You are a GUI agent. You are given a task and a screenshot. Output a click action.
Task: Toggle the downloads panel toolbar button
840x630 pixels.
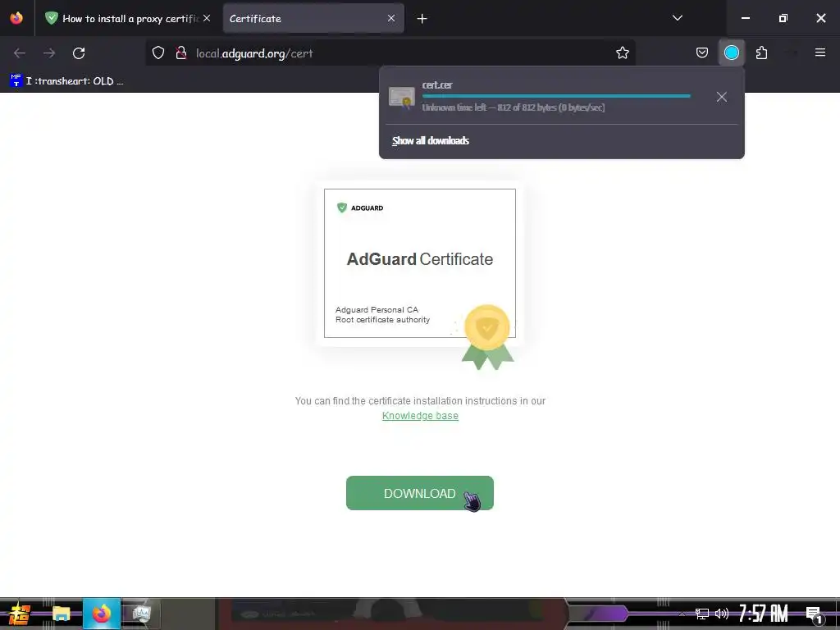pos(731,53)
